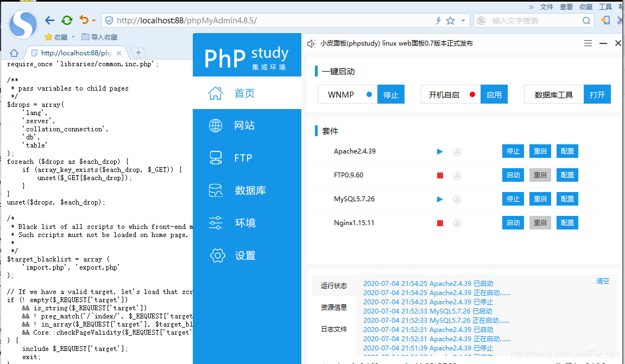Enable 开机自启 with 启用 button
Viewport: 625px width, 364px height.
pyautogui.click(x=494, y=94)
